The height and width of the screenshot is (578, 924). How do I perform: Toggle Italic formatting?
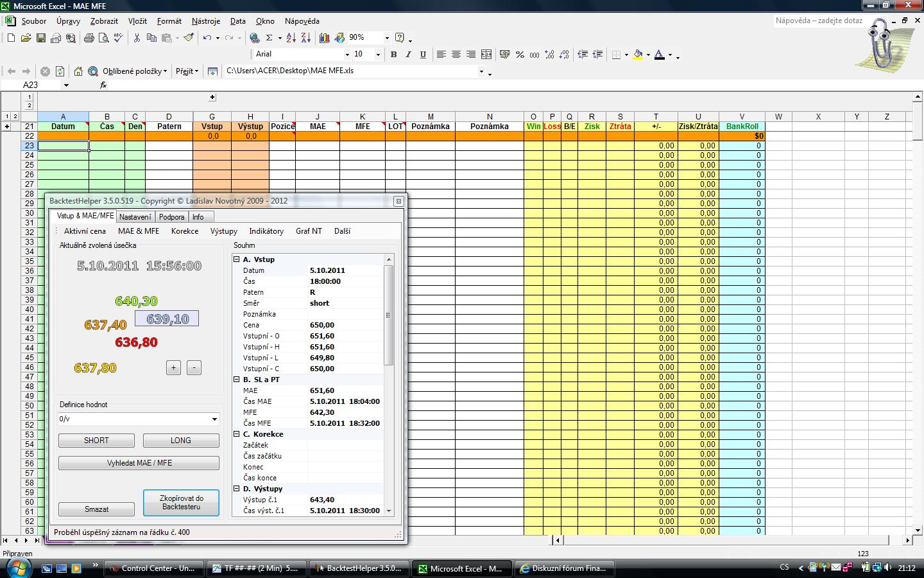click(408, 55)
